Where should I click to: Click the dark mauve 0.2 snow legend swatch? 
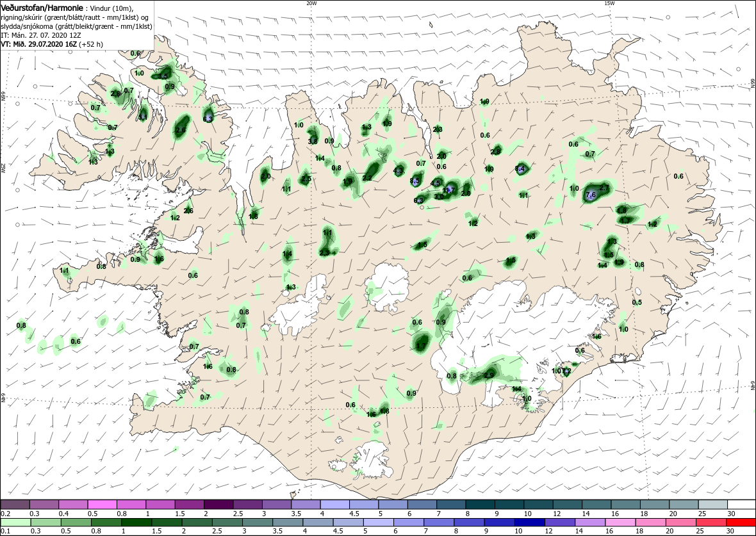pyautogui.click(x=15, y=504)
